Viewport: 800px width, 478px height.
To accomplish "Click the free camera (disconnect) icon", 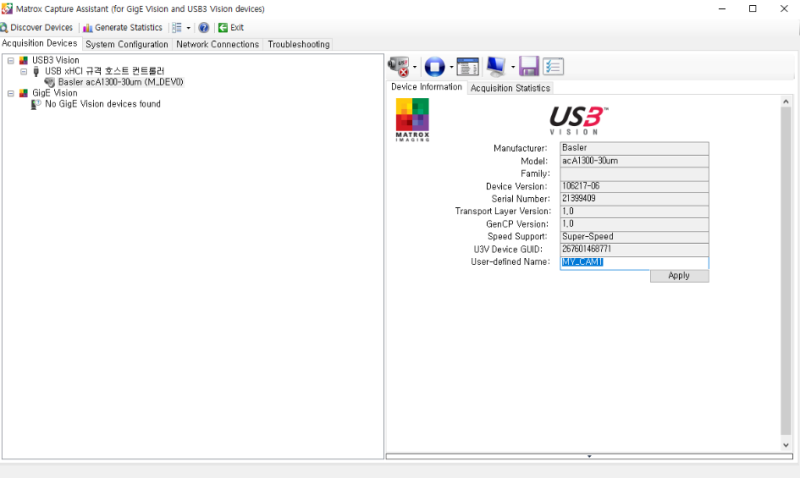I will click(x=399, y=67).
